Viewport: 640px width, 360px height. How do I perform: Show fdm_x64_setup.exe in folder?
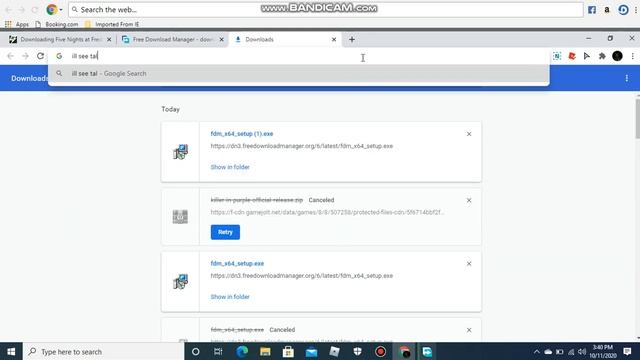pyautogui.click(x=230, y=297)
